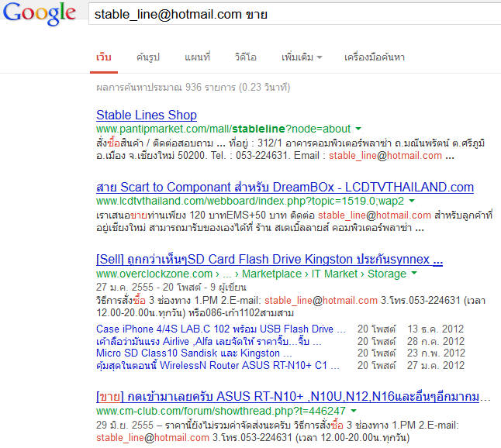Click date 13 ธ.ค. 2012
This screenshot has width=501, height=448.
pos(436,329)
